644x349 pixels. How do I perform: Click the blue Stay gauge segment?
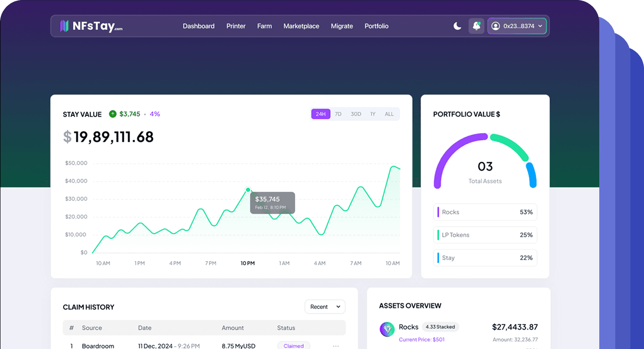tap(531, 175)
